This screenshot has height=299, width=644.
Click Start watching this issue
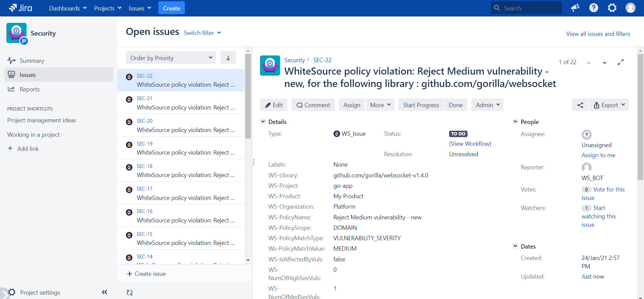(x=599, y=216)
